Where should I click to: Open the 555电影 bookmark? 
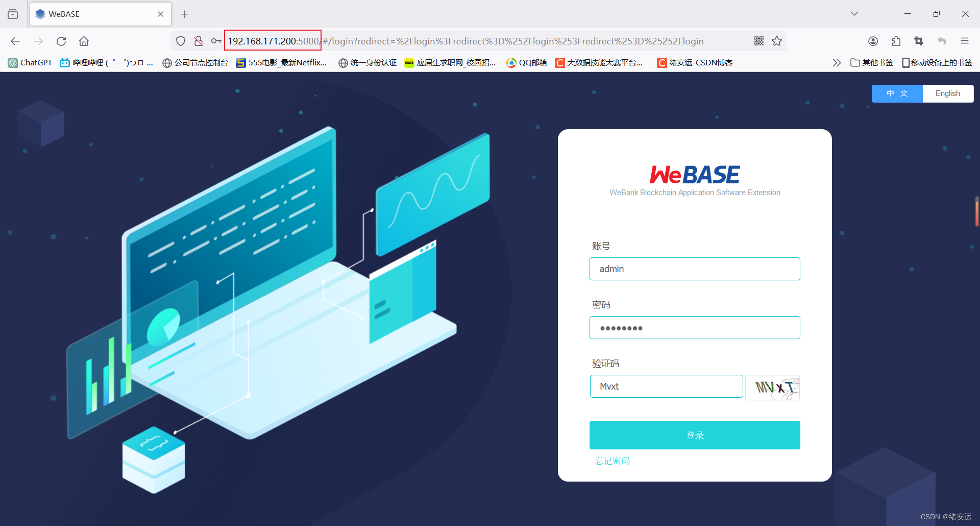point(281,63)
